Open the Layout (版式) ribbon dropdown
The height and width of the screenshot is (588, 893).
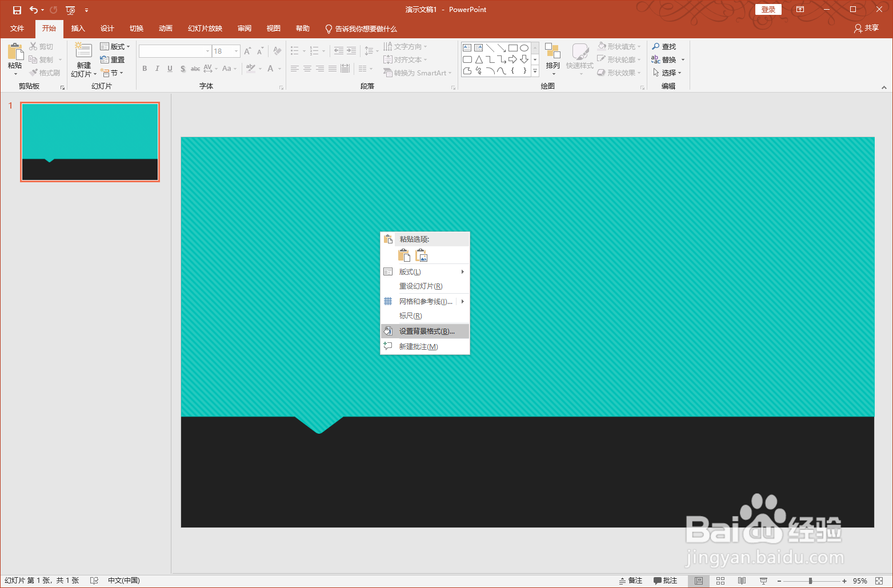(115, 47)
